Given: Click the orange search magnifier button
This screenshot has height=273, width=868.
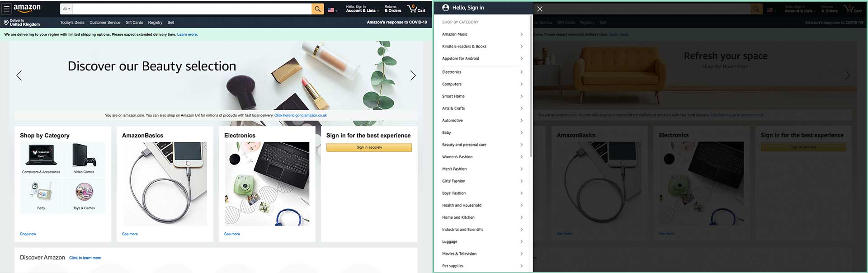Looking at the screenshot, I should (x=317, y=9).
